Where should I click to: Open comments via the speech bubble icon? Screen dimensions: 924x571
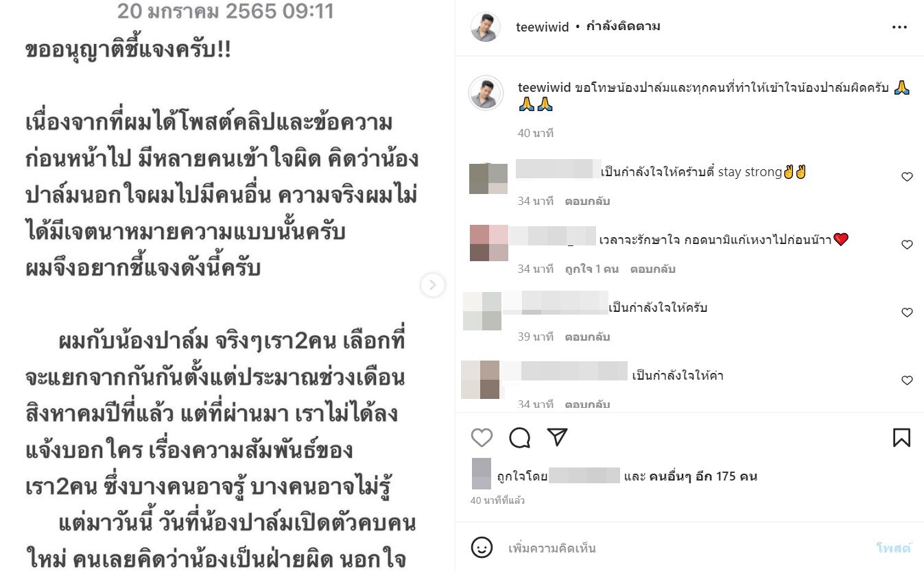520,437
